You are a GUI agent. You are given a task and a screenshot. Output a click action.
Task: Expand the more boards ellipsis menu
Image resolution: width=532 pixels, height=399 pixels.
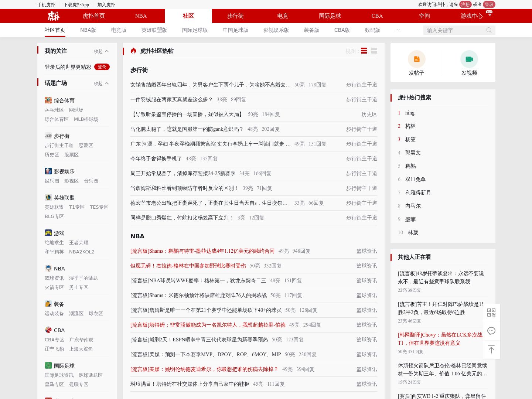[x=398, y=30]
